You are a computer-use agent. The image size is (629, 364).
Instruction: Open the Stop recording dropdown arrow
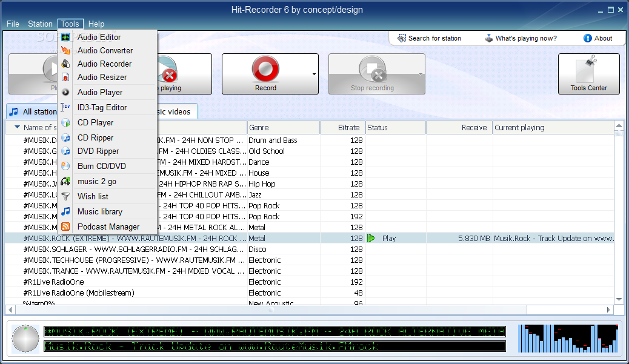(421, 74)
